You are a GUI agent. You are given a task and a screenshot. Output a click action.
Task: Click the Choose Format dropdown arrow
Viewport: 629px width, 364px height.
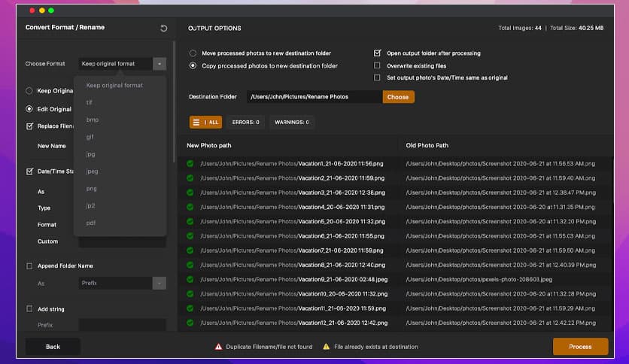[x=160, y=64]
